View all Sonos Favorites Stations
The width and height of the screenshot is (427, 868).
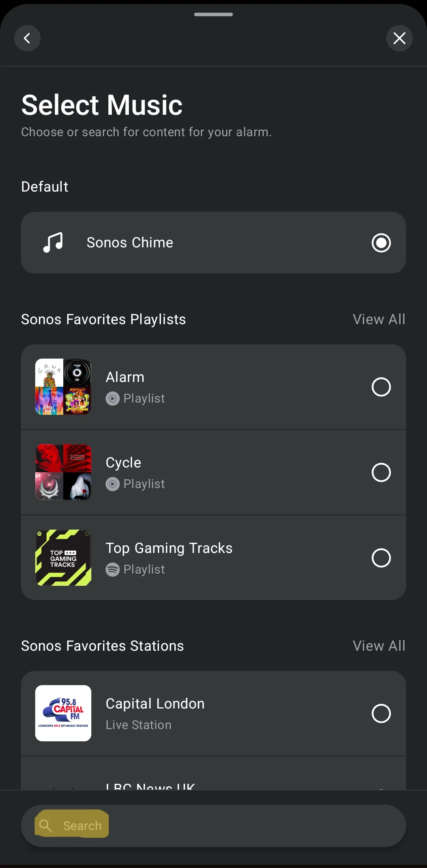coord(379,646)
